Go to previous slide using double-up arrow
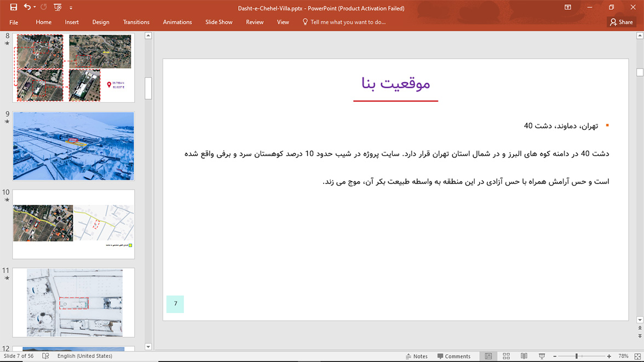The image size is (644, 362). (x=640, y=328)
